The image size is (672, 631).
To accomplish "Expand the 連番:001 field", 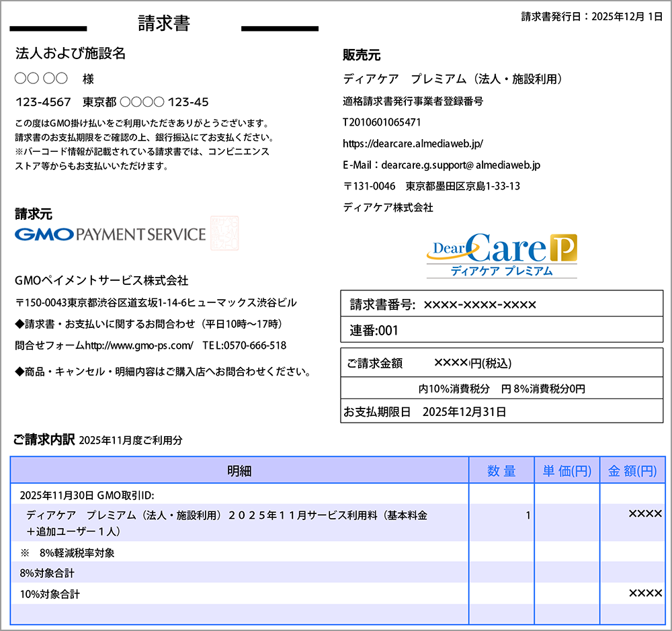I will tap(501, 330).
